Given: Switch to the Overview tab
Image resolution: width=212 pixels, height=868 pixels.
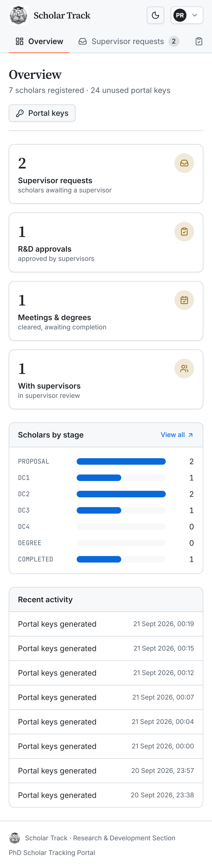Looking at the screenshot, I should point(39,41).
